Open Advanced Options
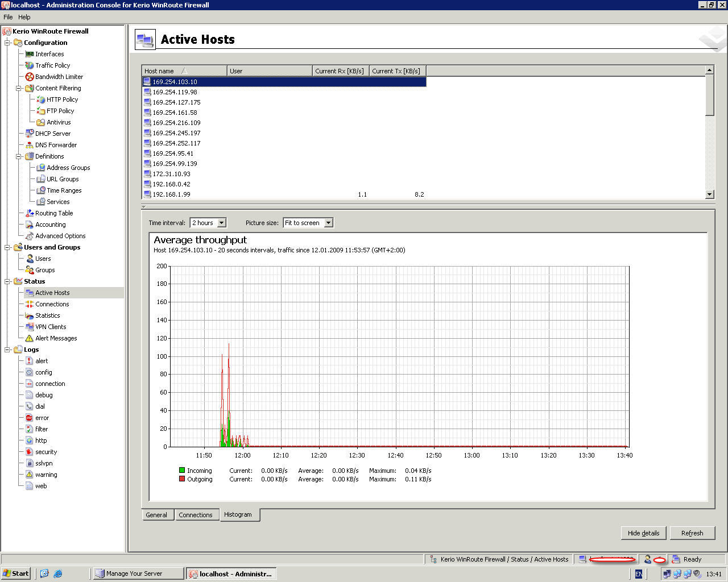The width and height of the screenshot is (728, 582). click(x=60, y=236)
